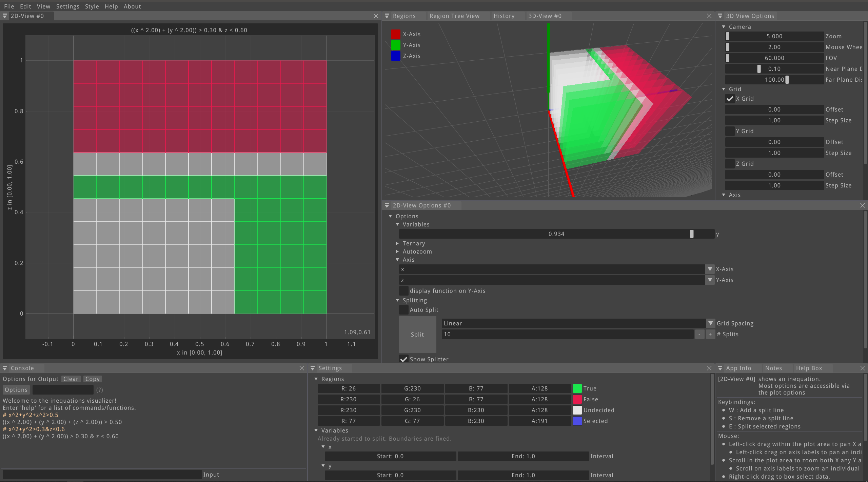Open the App Info panel menu triangle icon
Viewport: 868px width, 482px height.
pos(720,368)
